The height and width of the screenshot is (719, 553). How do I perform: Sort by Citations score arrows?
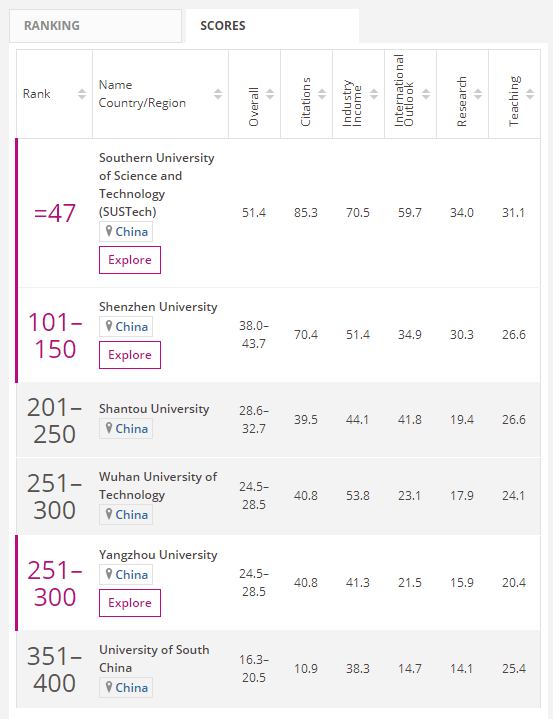(322, 94)
